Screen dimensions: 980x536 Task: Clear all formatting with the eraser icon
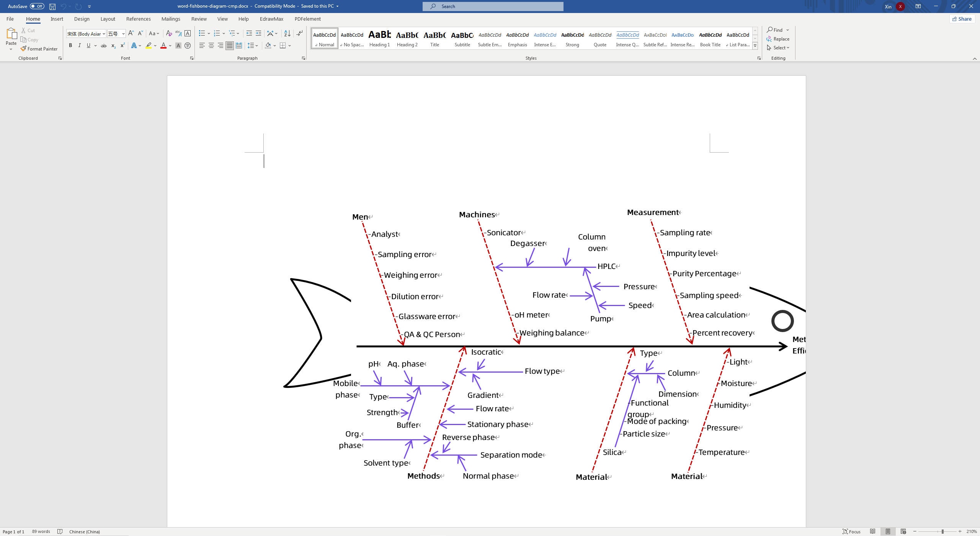tap(169, 34)
